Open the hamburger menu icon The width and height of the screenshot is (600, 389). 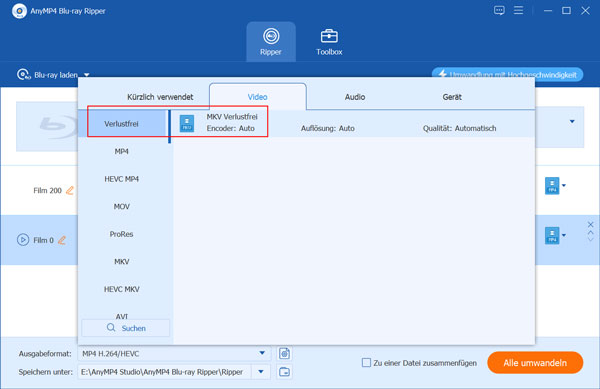(x=518, y=10)
